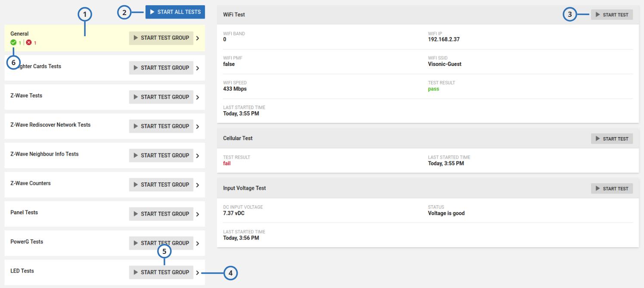This screenshot has height=288, width=644.
Task: Click the play icon in WiFi Test's Start Test
Action: click(x=598, y=14)
